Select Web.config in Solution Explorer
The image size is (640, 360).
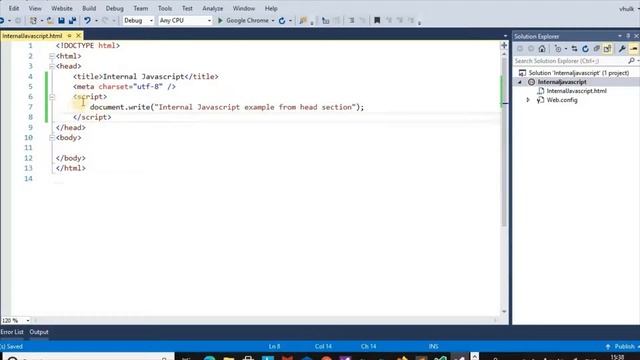tap(562, 100)
